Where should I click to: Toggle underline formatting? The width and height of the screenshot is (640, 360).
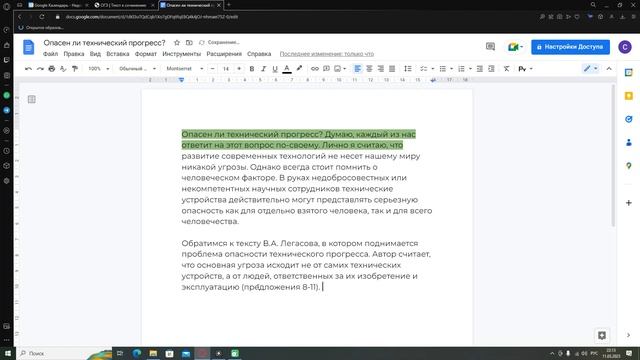click(275, 69)
